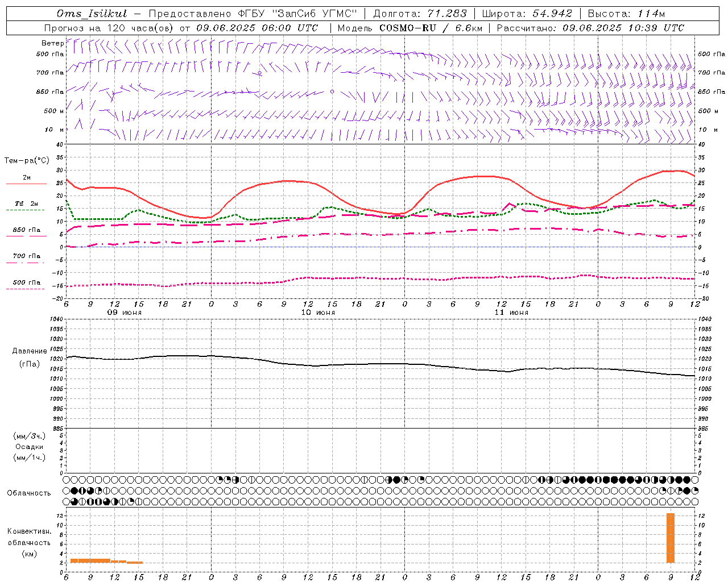Click the calm-wind circle marker at 850 гПа level

tap(332, 92)
